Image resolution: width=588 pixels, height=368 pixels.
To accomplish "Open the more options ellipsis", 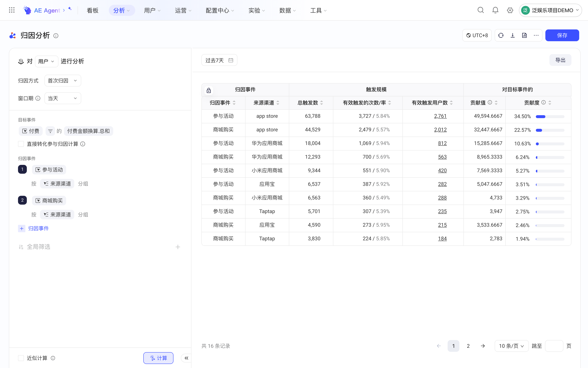I will coord(536,35).
